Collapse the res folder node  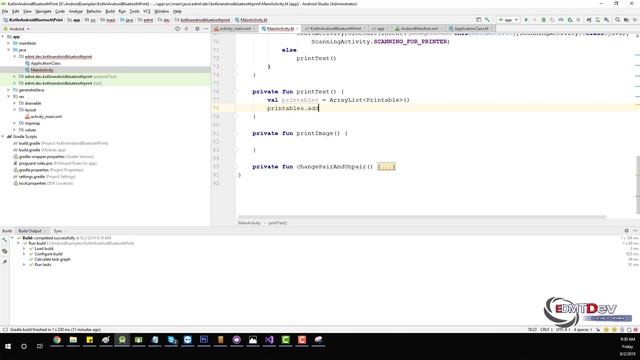[9, 97]
